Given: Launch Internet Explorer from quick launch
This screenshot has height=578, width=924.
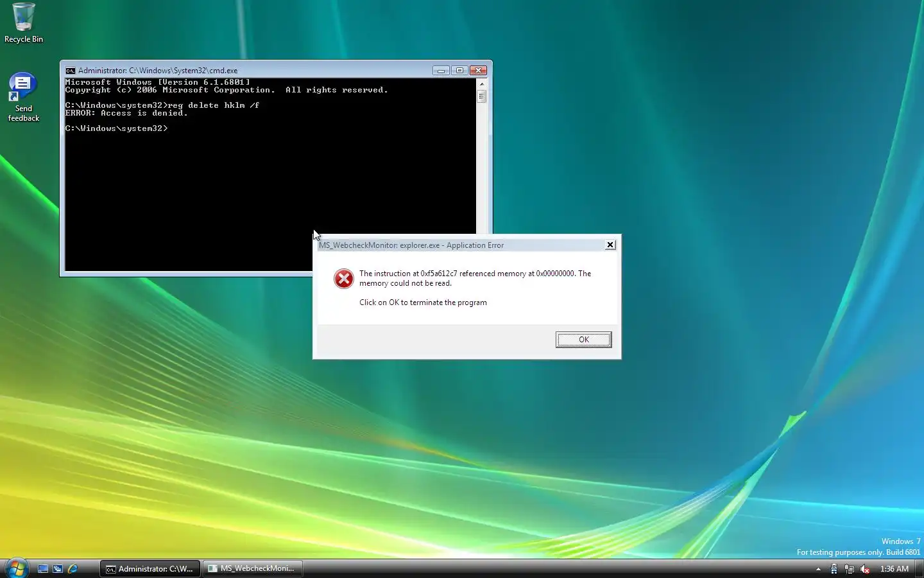Looking at the screenshot, I should pos(73,568).
